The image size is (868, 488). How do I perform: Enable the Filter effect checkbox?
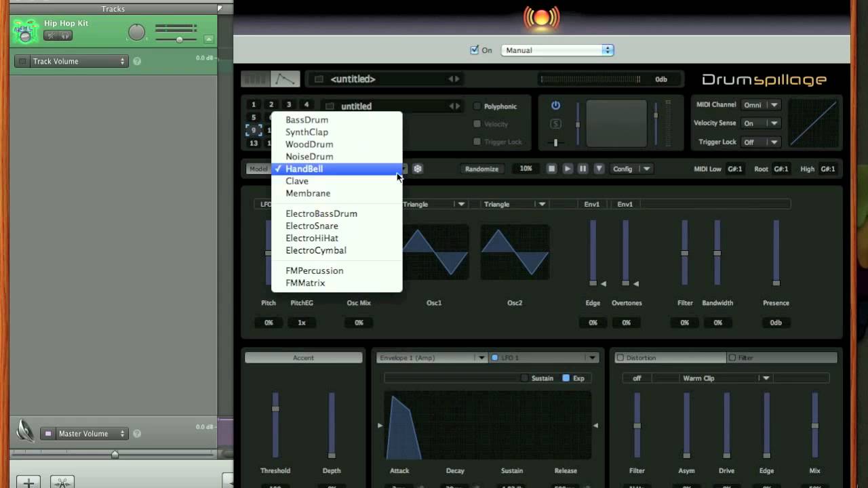(x=732, y=358)
